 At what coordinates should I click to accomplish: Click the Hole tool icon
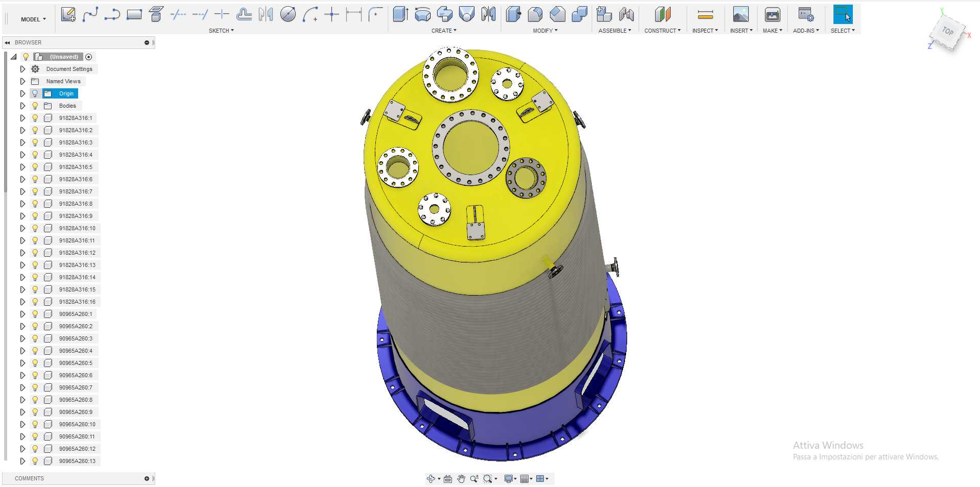[466, 14]
